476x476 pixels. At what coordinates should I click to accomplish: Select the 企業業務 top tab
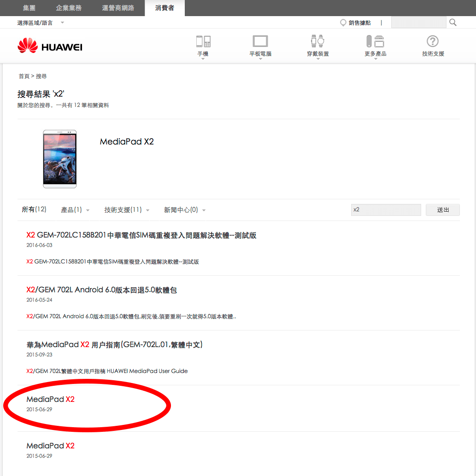(69, 8)
